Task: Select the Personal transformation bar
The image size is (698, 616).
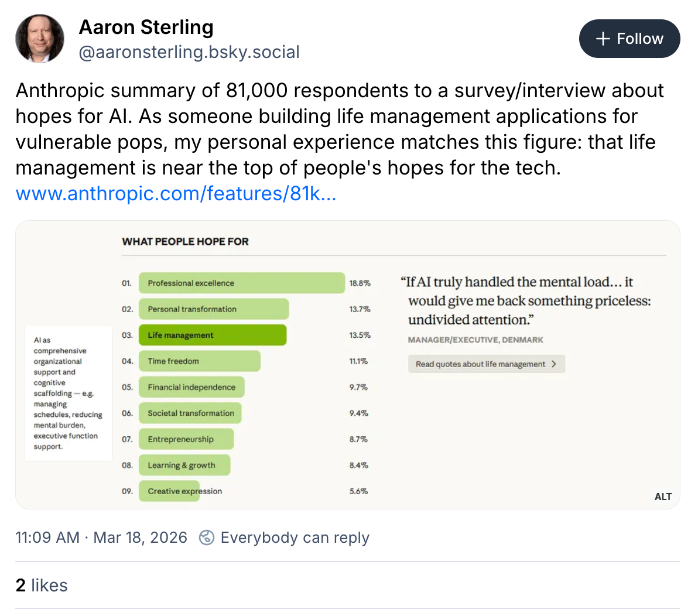Action: (x=214, y=309)
